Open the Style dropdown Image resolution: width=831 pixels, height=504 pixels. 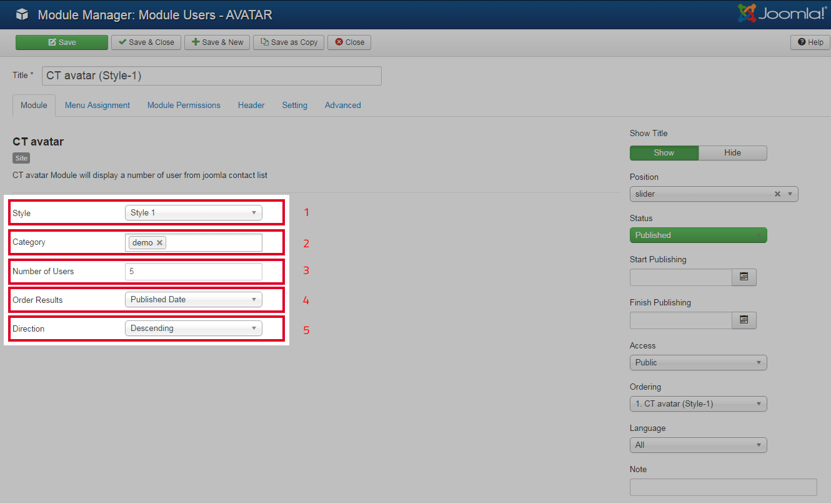tap(194, 213)
